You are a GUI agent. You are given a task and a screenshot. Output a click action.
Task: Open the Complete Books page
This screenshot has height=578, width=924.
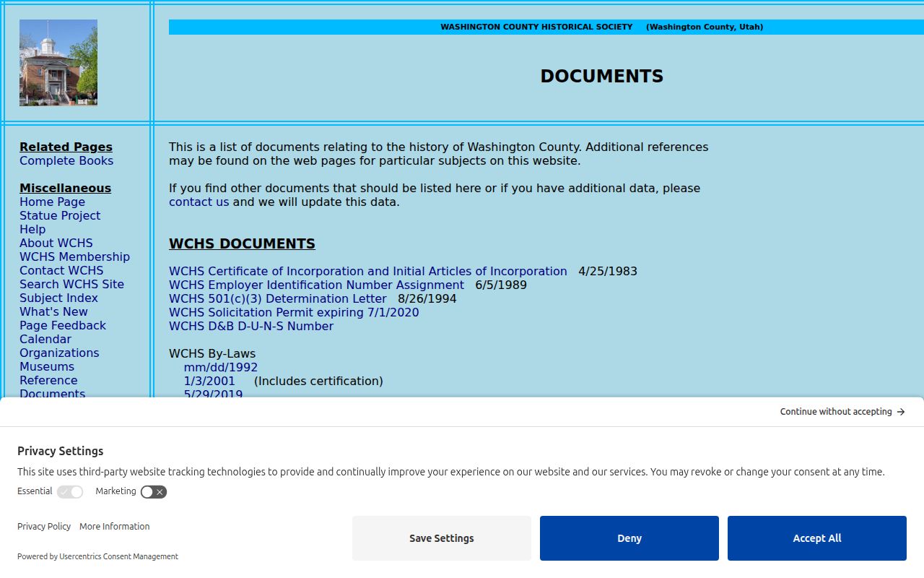coord(66,161)
